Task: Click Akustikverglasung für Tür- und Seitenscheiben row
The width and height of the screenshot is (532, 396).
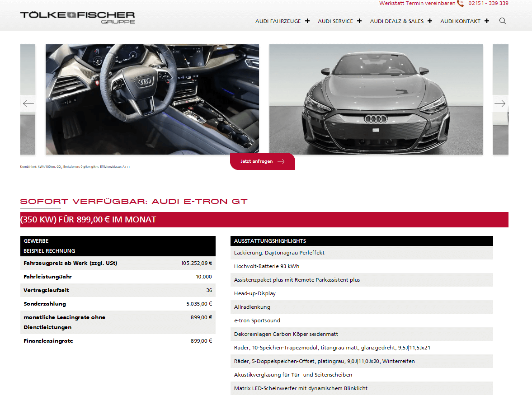Action: coord(362,375)
